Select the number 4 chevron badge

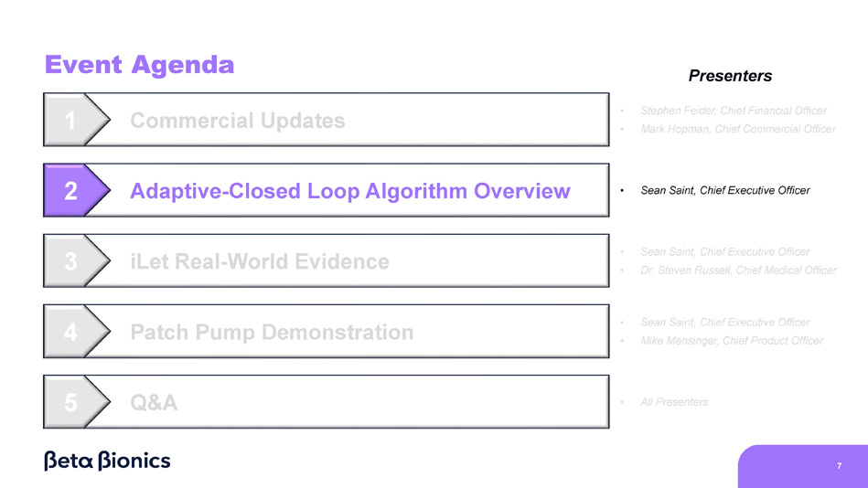tap(71, 332)
